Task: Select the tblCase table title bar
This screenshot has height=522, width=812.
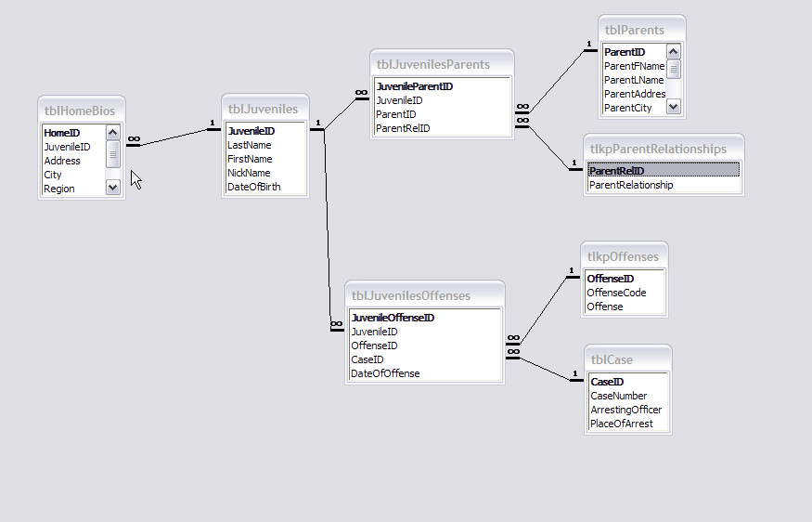Action: [627, 359]
